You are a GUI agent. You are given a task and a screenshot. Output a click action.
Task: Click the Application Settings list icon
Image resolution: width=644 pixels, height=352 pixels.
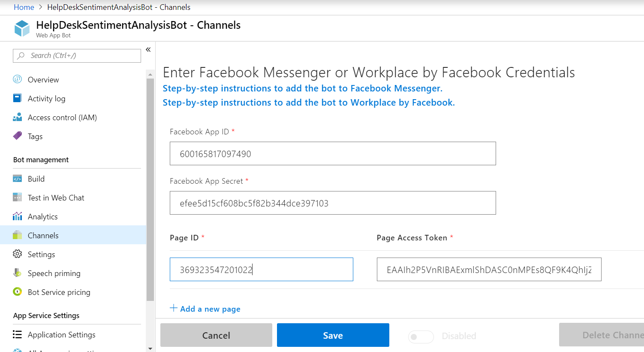click(x=17, y=334)
